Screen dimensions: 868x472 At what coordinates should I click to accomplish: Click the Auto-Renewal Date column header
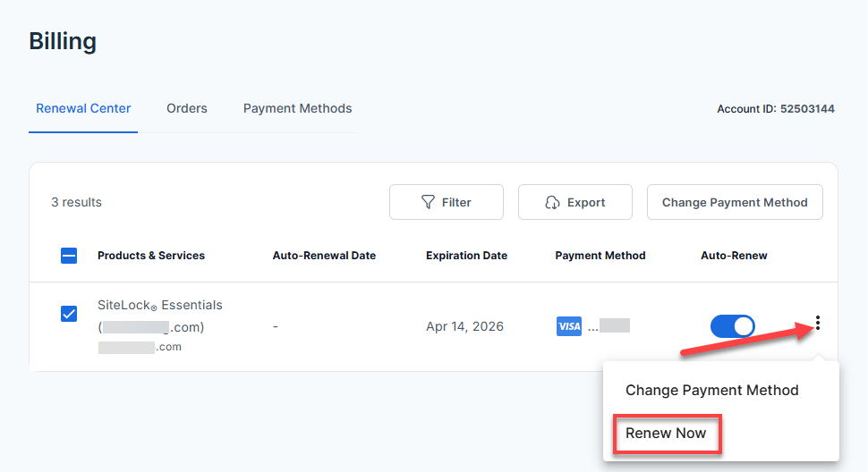(x=324, y=256)
